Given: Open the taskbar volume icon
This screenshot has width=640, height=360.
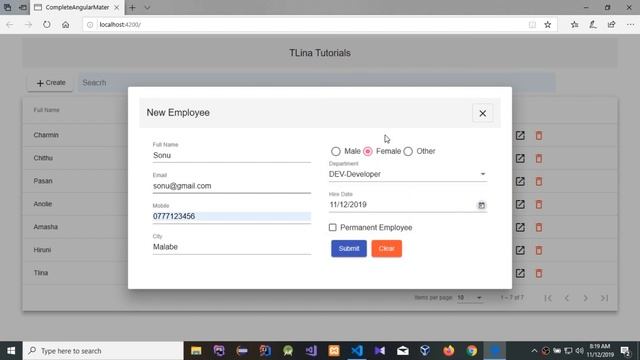Looking at the screenshot, I should [x=580, y=351].
